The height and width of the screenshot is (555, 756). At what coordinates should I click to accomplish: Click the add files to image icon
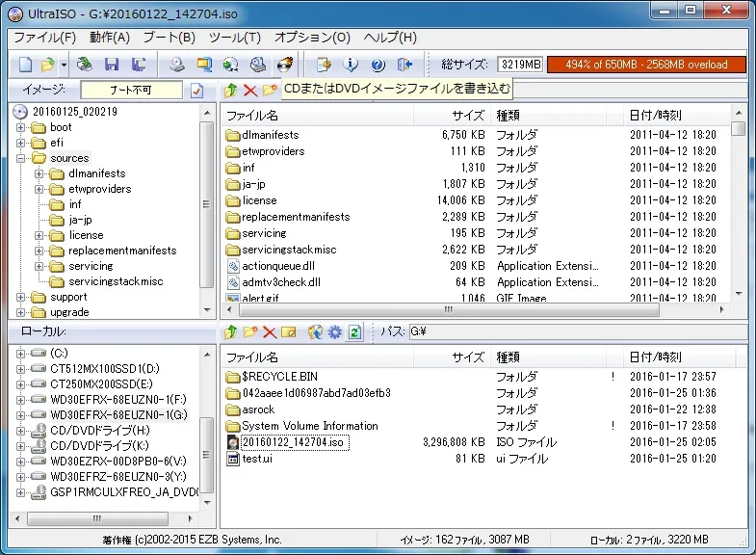click(x=315, y=331)
